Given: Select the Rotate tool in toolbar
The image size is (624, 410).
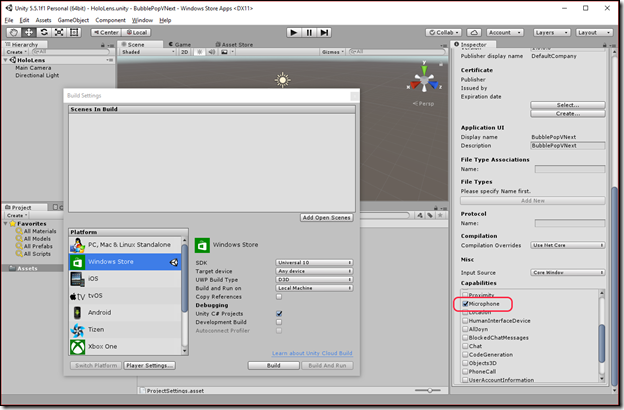Looking at the screenshot, I should pyautogui.click(x=44, y=33).
